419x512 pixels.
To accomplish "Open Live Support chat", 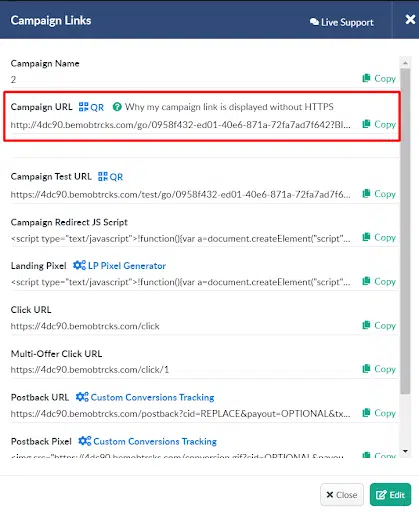I will pyautogui.click(x=342, y=22).
